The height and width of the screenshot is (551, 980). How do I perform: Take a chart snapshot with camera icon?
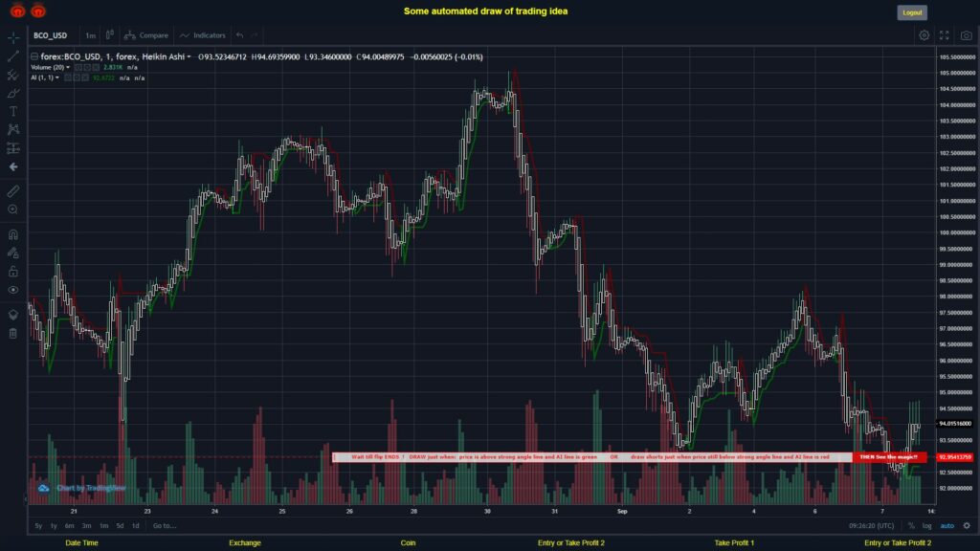coord(967,35)
